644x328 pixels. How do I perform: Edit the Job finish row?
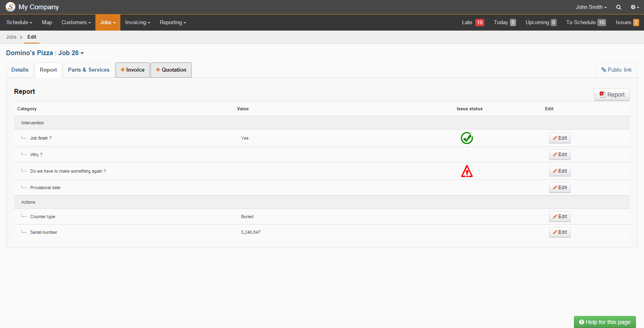click(x=559, y=138)
